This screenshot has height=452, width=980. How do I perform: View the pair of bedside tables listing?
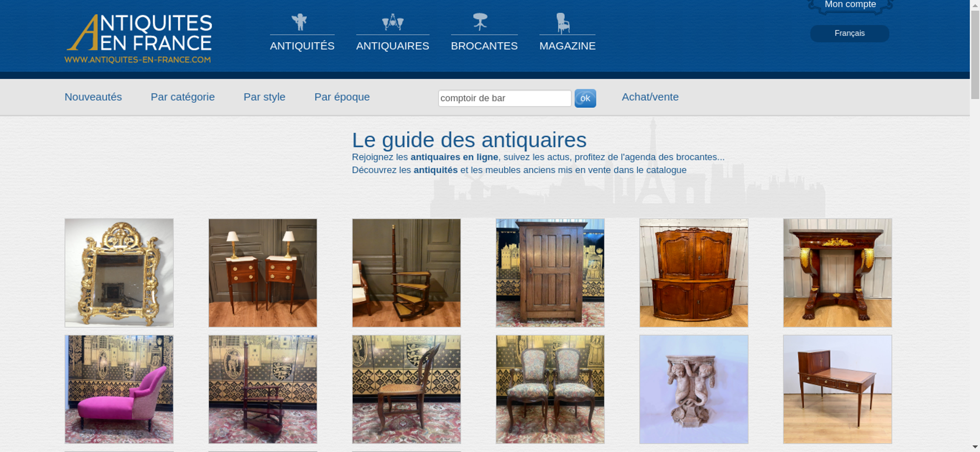(263, 273)
